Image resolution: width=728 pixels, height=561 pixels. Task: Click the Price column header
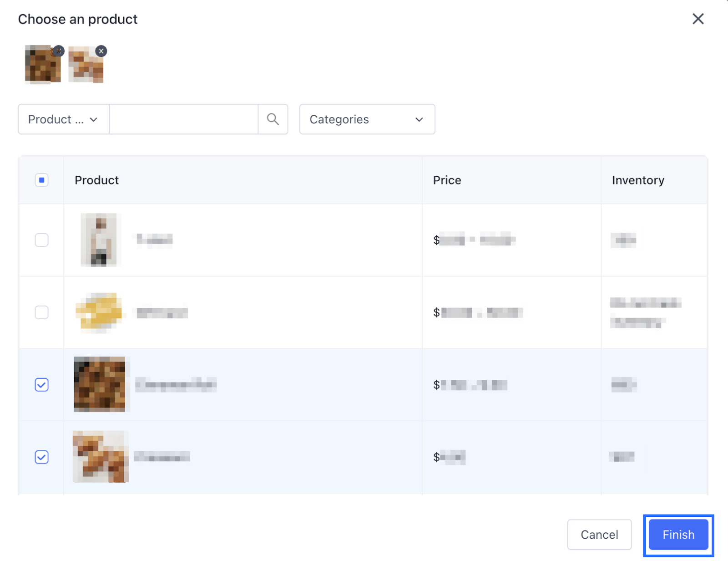[x=447, y=180]
